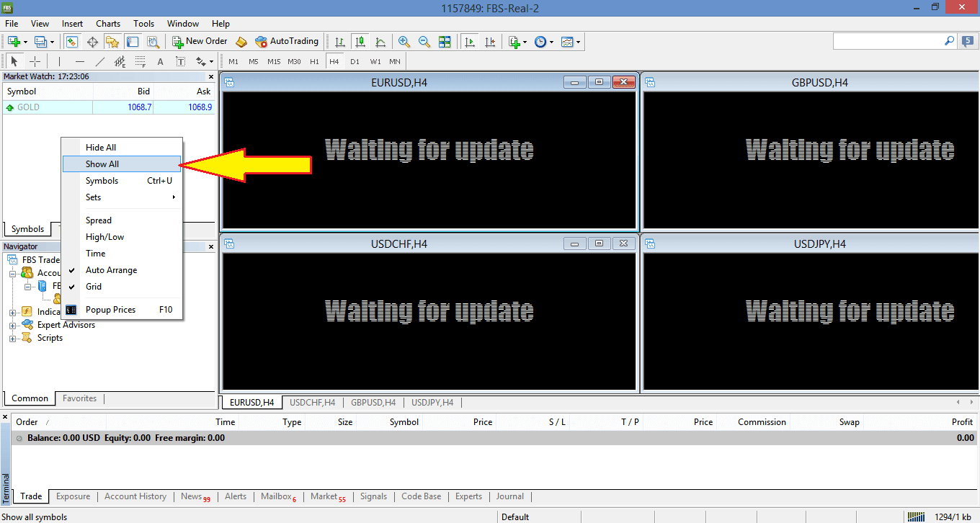Click the Scripts item in Navigator
This screenshot has width=980, height=523.
point(50,339)
